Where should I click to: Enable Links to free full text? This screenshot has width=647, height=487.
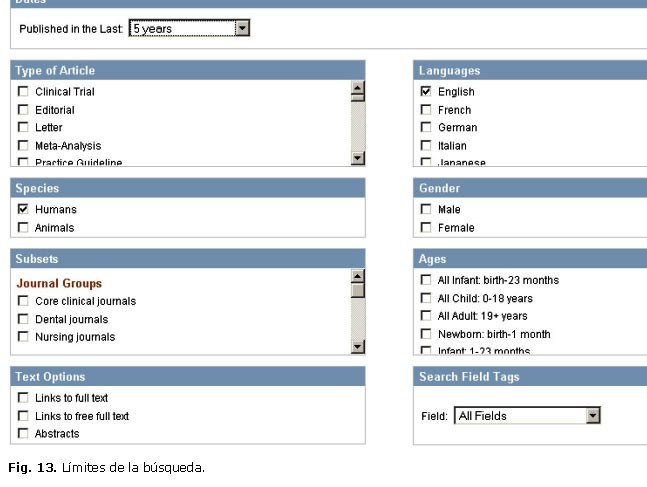pyautogui.click(x=23, y=416)
